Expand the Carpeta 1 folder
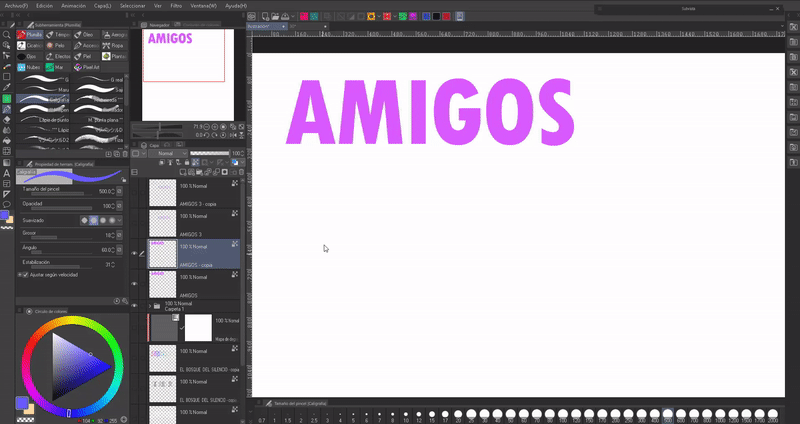 tap(150, 306)
